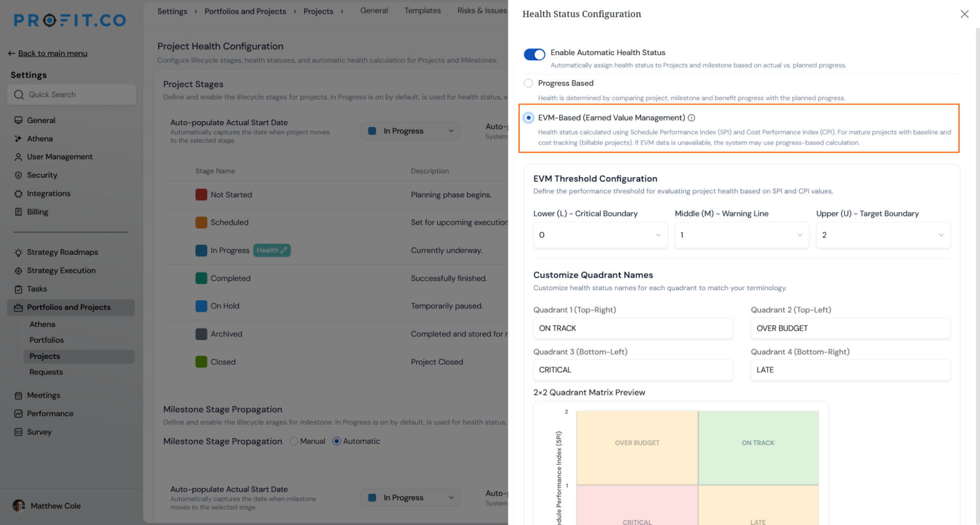The height and width of the screenshot is (525, 980).
Task: Click the Quick Search input field
Action: coord(72,95)
